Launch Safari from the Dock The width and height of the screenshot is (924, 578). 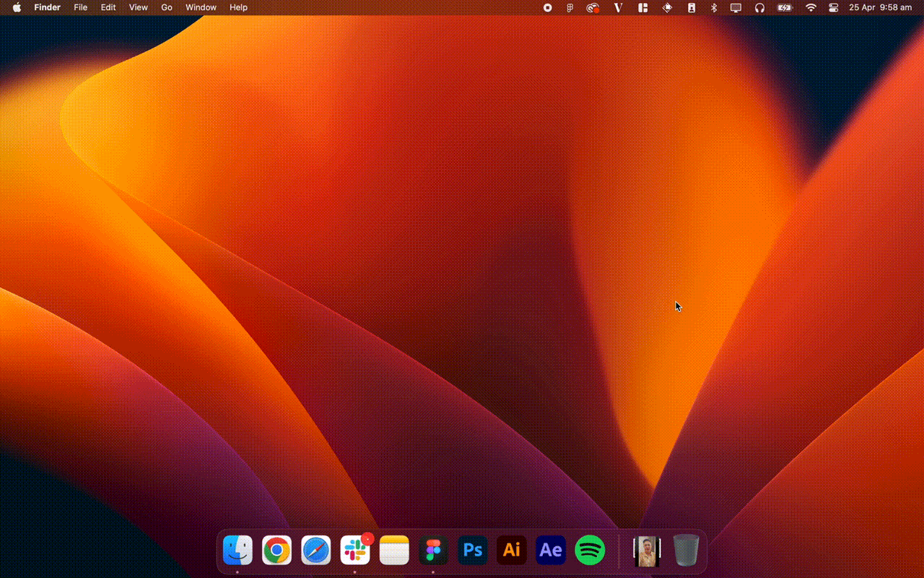tap(315, 551)
